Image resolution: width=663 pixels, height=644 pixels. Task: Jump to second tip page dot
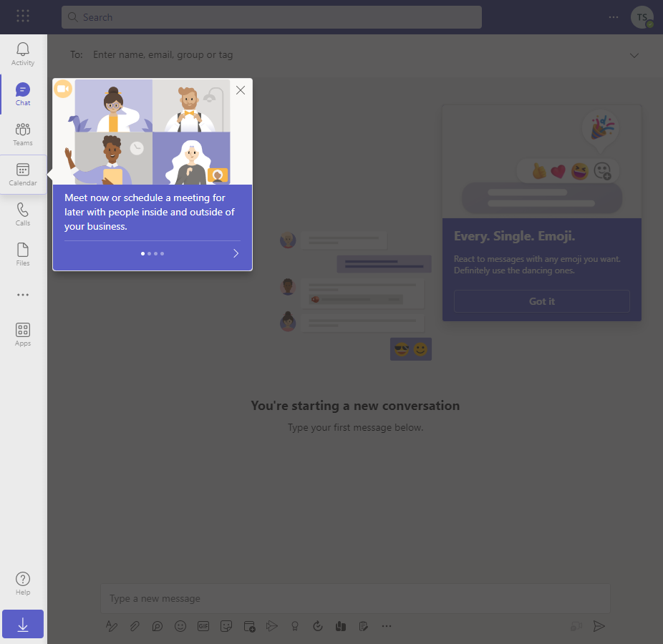click(x=149, y=253)
